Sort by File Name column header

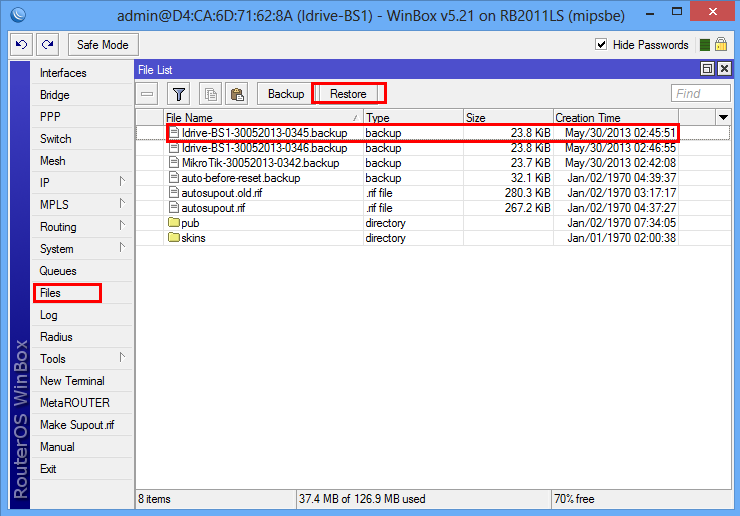264,118
